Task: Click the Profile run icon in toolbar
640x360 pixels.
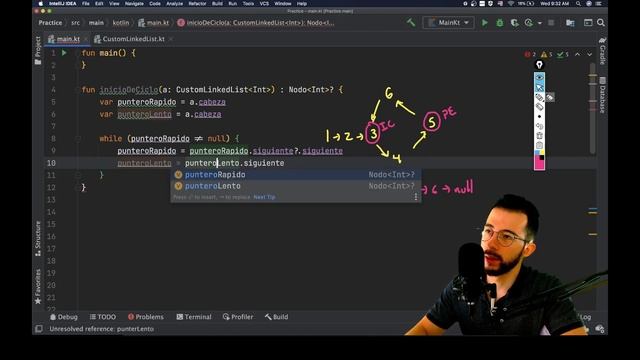Action: click(x=529, y=23)
